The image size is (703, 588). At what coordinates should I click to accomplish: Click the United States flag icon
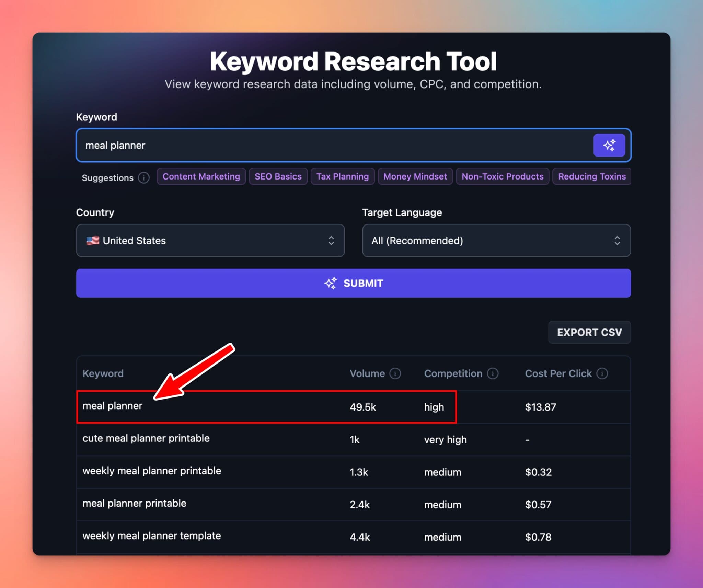tap(93, 241)
